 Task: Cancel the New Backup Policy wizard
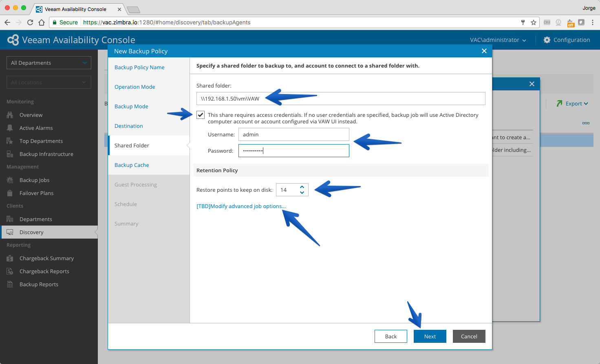469,336
